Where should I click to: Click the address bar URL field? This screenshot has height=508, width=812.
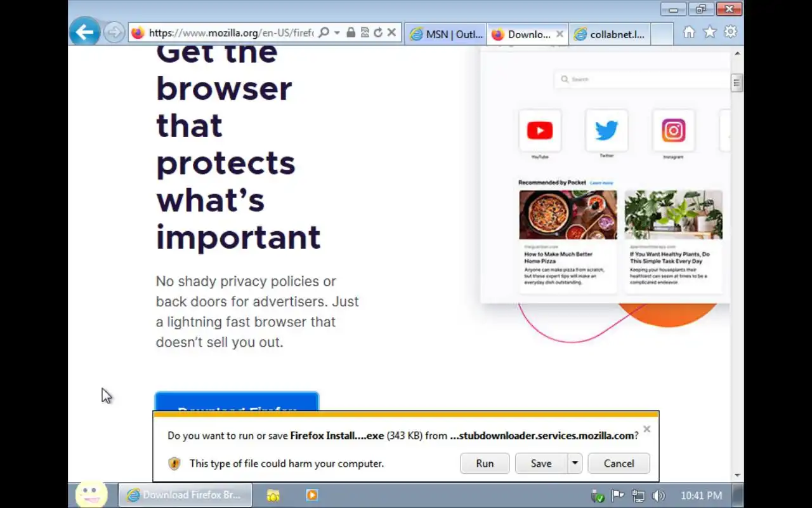[231, 33]
